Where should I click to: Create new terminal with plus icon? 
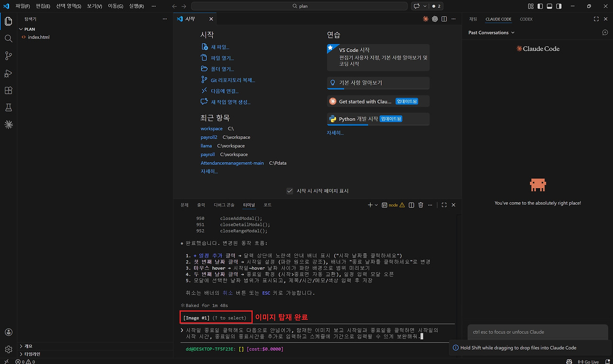pyautogui.click(x=370, y=205)
